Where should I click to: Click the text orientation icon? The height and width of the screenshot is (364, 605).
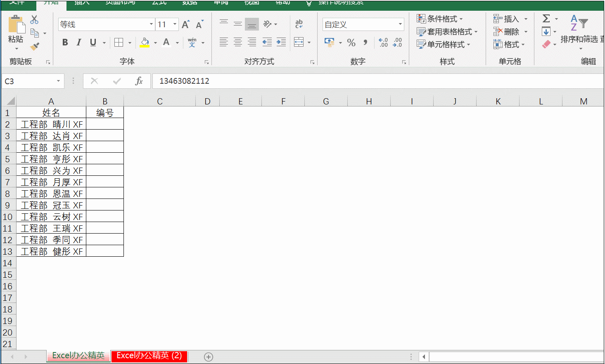coord(268,24)
